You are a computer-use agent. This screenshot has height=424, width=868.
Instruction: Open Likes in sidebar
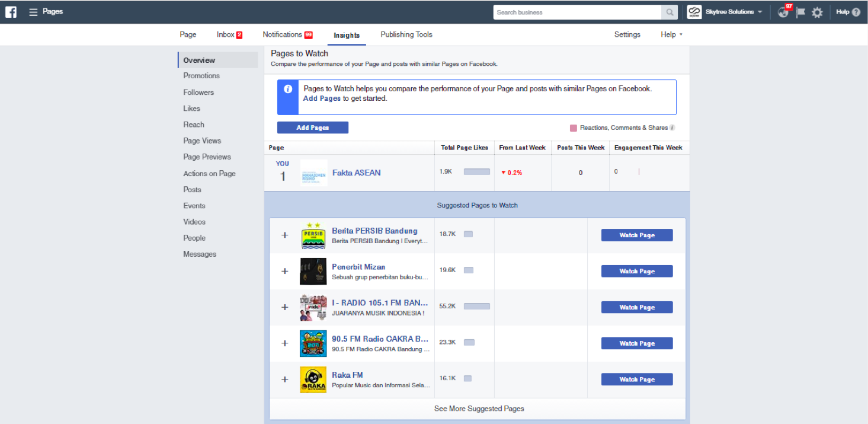(191, 109)
